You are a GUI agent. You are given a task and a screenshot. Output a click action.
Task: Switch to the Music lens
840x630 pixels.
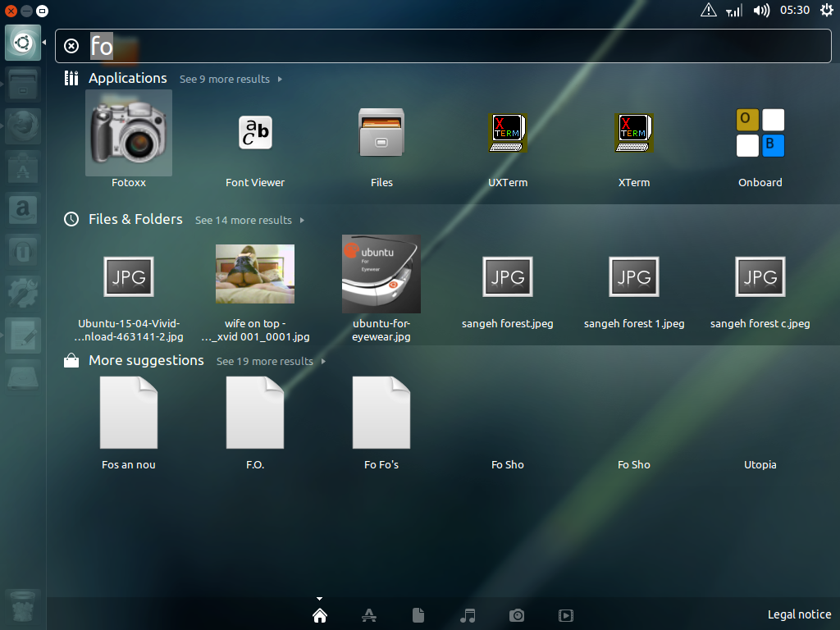(468, 615)
